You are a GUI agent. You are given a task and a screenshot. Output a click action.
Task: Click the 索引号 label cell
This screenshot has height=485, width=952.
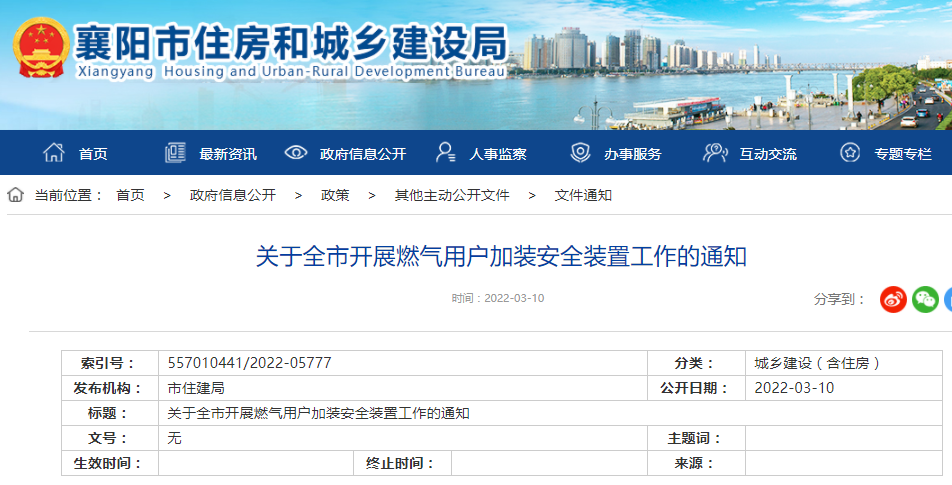pos(110,363)
